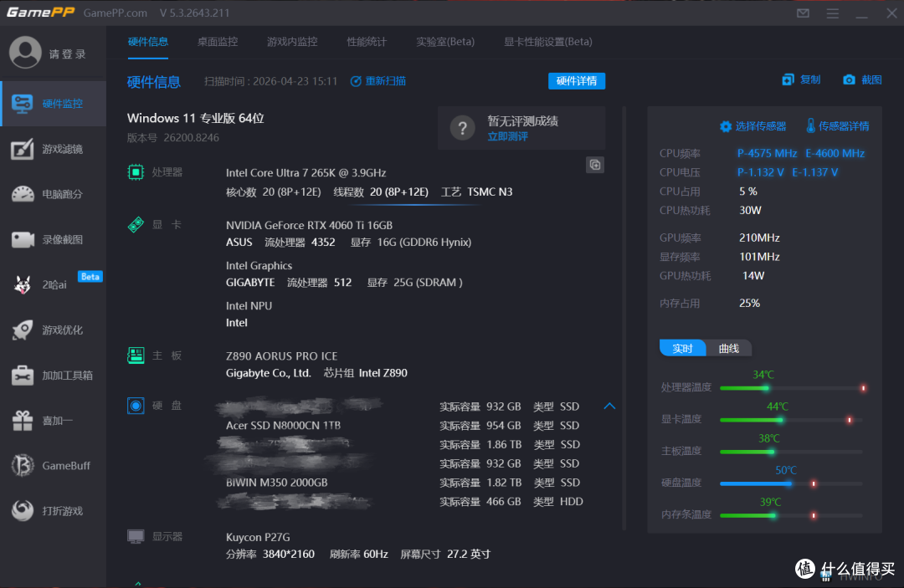Switch to the 性能统计 tab
This screenshot has height=588, width=904.
367,42
